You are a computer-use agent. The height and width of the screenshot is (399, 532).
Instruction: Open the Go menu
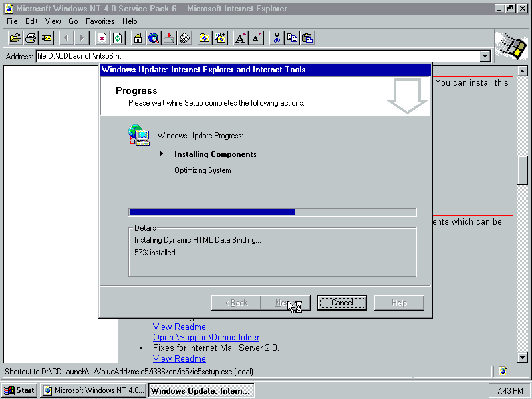coord(73,21)
